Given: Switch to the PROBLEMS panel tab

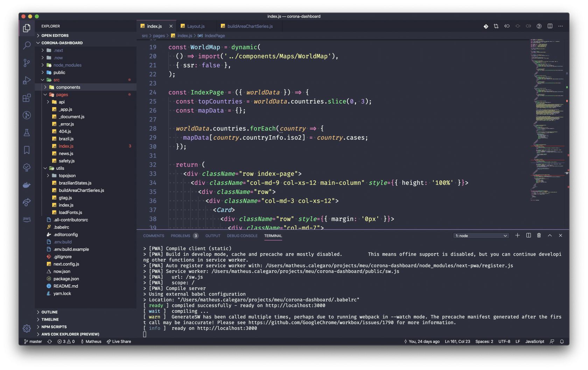Looking at the screenshot, I should pyautogui.click(x=181, y=236).
